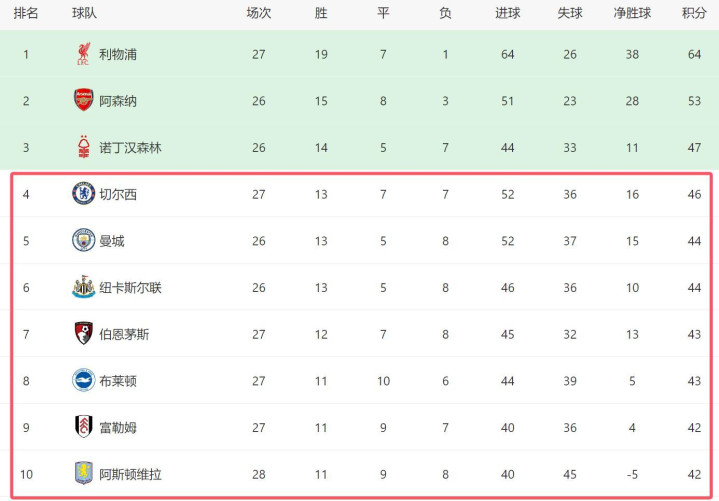Screen dimensions: 719x501
Task: Open the 诺丁汉森林 team link
Action: [130, 147]
